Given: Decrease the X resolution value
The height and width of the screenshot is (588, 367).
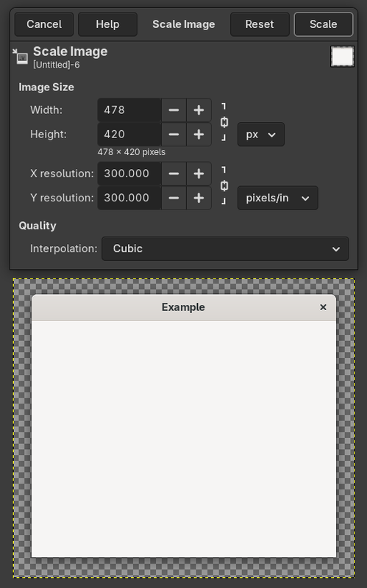Looking at the screenshot, I should click(x=174, y=173).
